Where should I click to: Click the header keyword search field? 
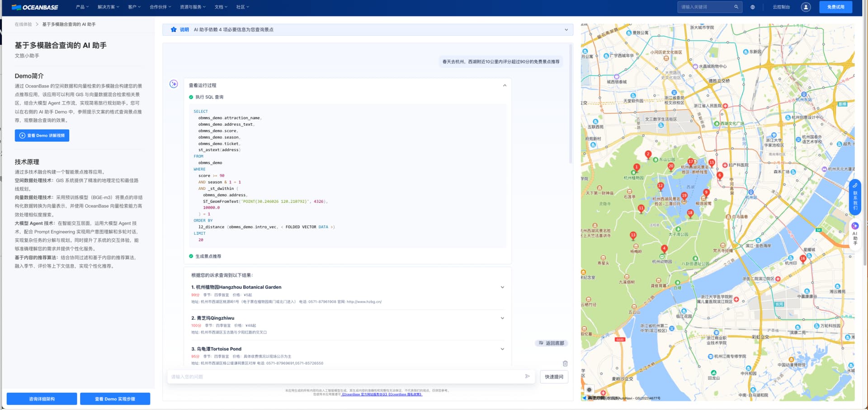pyautogui.click(x=710, y=7)
